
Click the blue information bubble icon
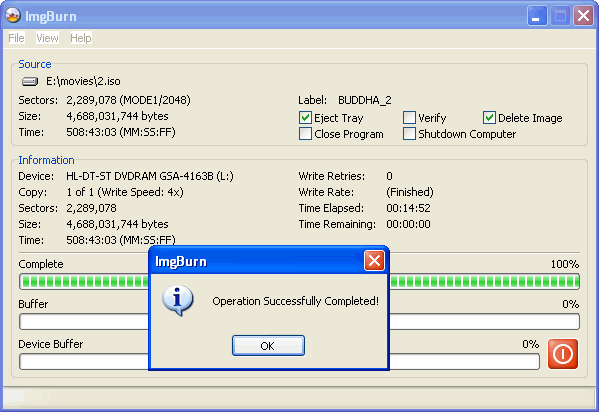point(178,301)
